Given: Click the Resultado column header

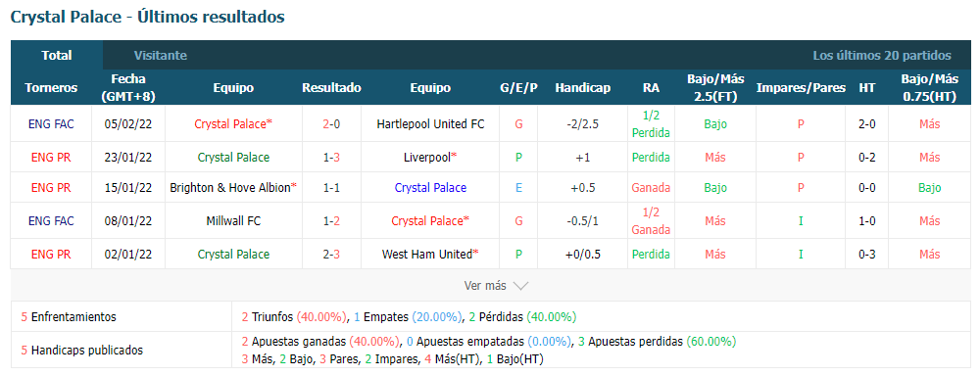Looking at the screenshot, I should (331, 88).
